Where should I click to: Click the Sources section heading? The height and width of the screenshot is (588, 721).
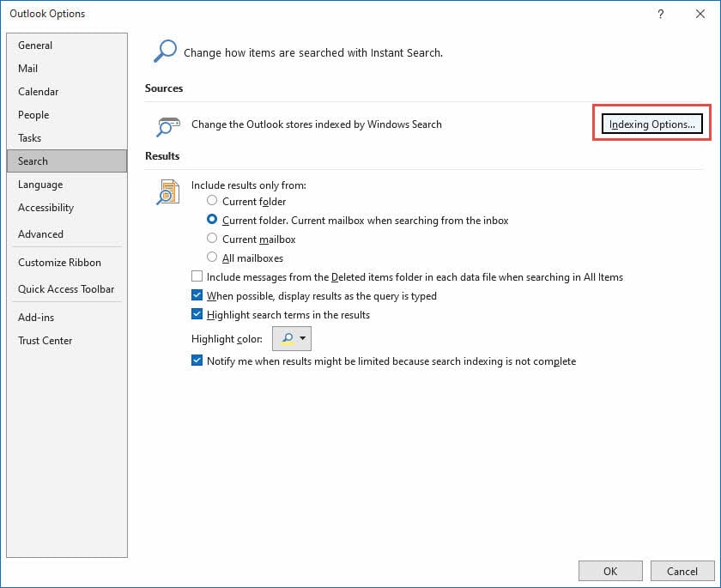pyautogui.click(x=164, y=88)
